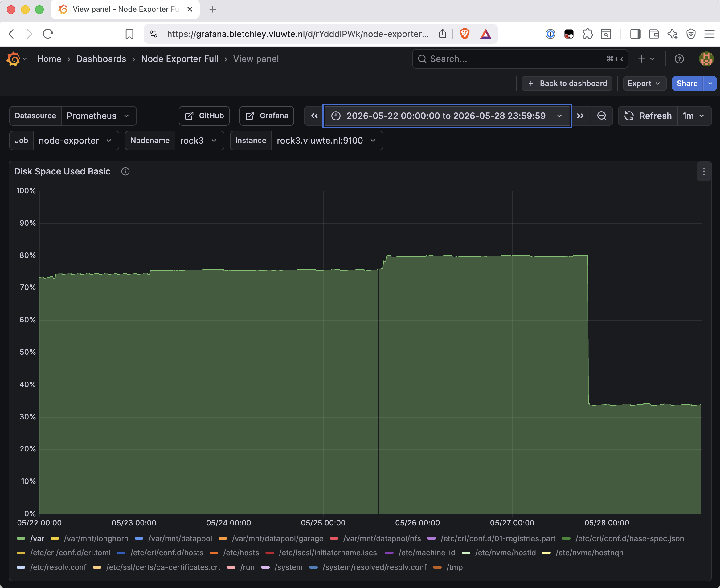The height and width of the screenshot is (588, 720).
Task: Toggle the /var series in the legend
Action: coord(37,539)
